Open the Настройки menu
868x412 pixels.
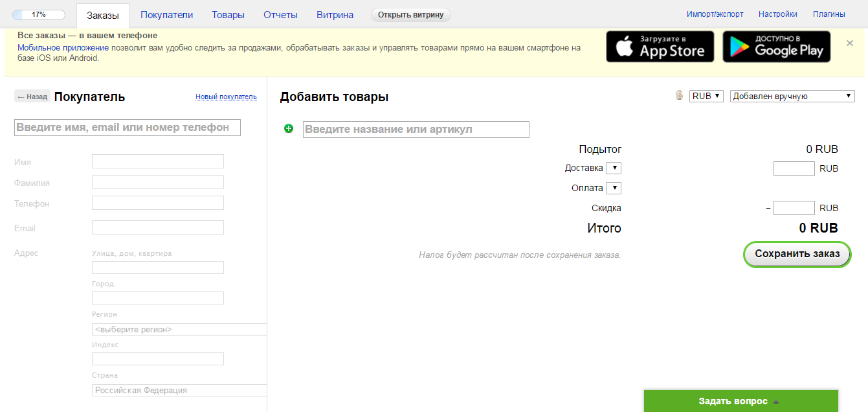coord(777,13)
